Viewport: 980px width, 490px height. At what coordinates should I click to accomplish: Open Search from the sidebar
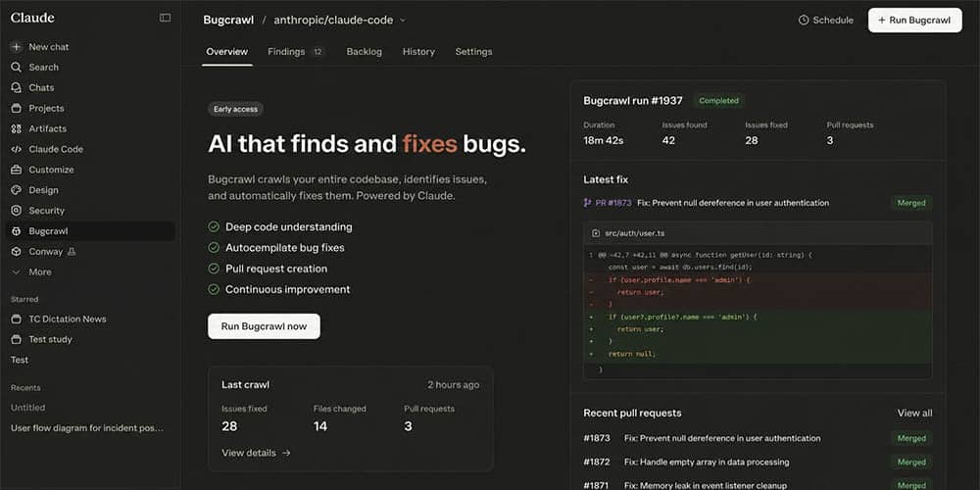pyautogui.click(x=43, y=68)
